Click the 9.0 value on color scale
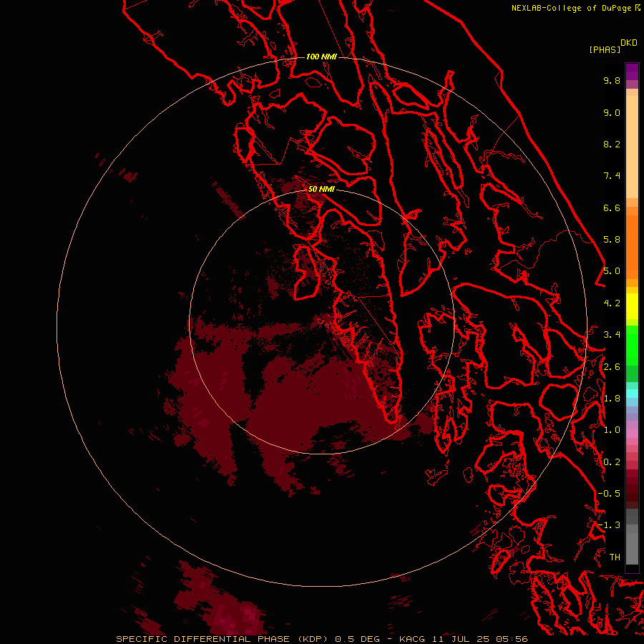 (612, 112)
